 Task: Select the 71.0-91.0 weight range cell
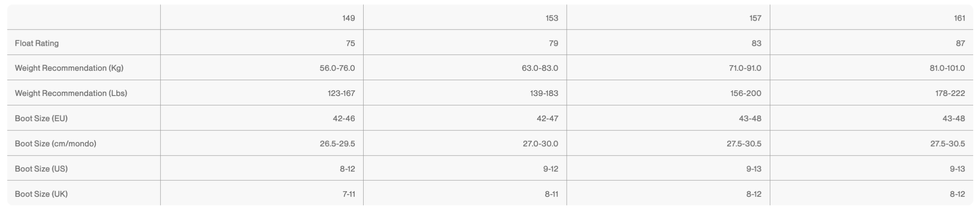[x=745, y=68]
